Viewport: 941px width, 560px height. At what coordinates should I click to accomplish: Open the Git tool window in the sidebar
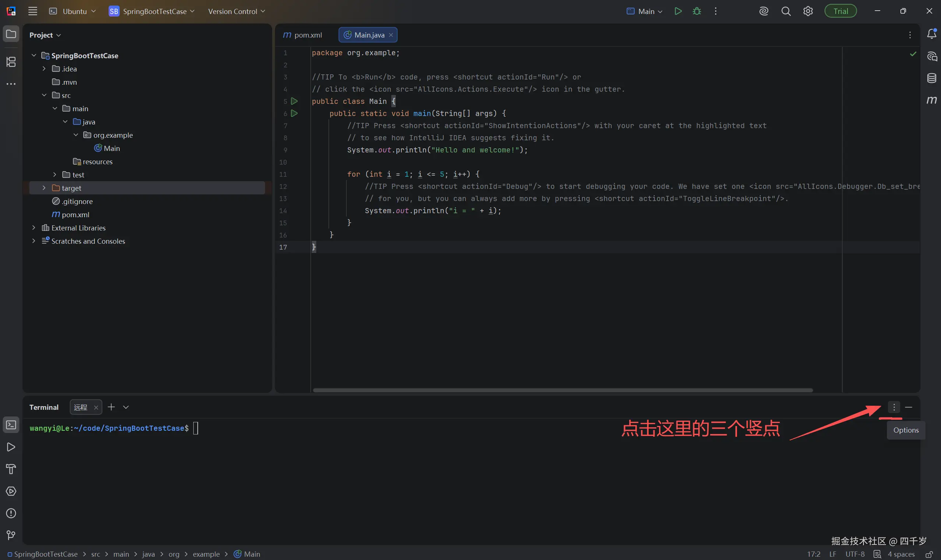pyautogui.click(x=11, y=535)
